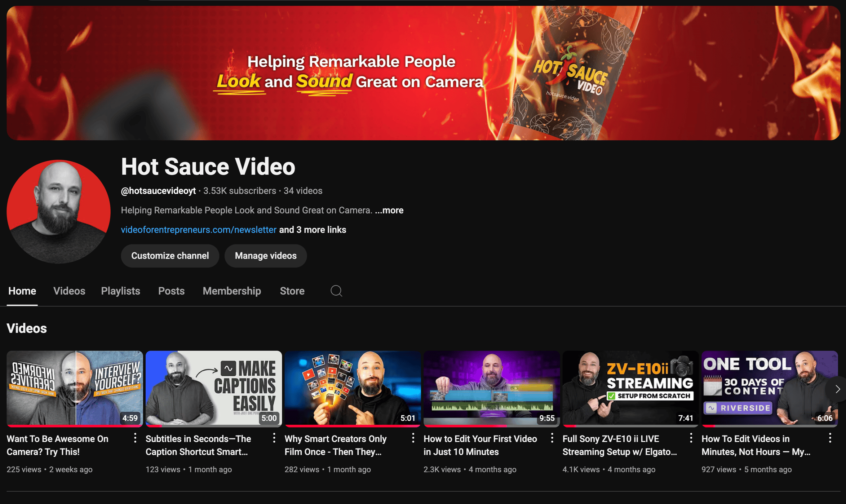The height and width of the screenshot is (504, 846).
Task: Click the watch progress bar on the 7:41 video
Action: [x=630, y=426]
